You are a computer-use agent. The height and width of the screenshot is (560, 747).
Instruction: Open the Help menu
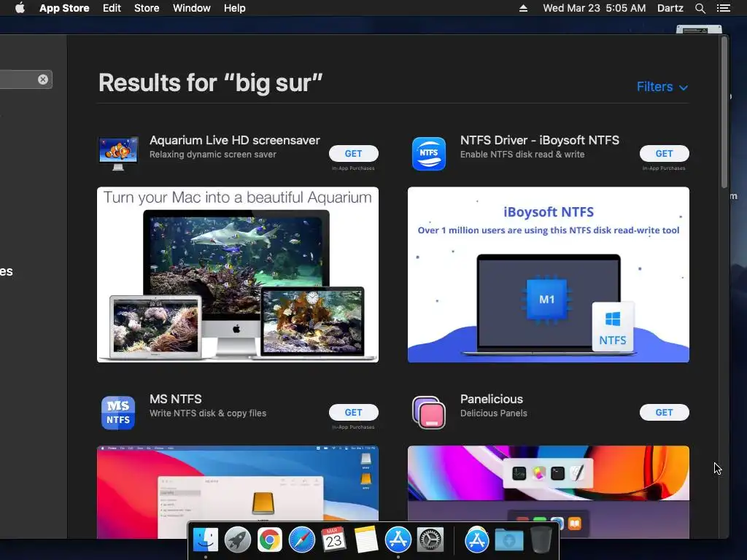tap(234, 8)
